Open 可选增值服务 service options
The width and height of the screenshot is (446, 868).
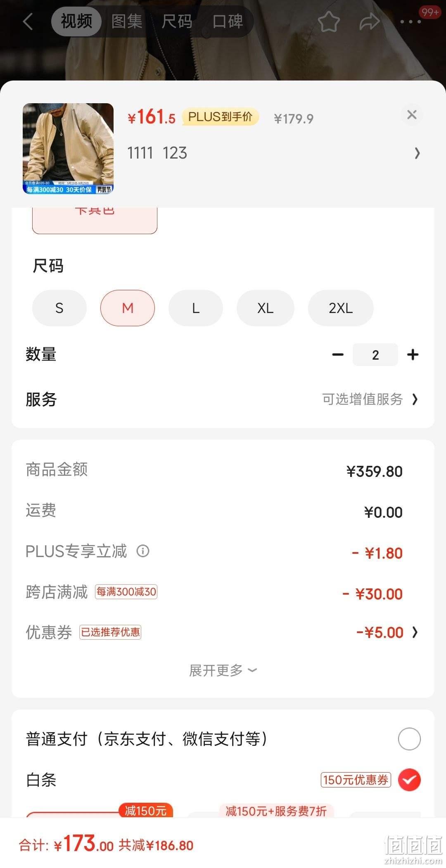[370, 399]
